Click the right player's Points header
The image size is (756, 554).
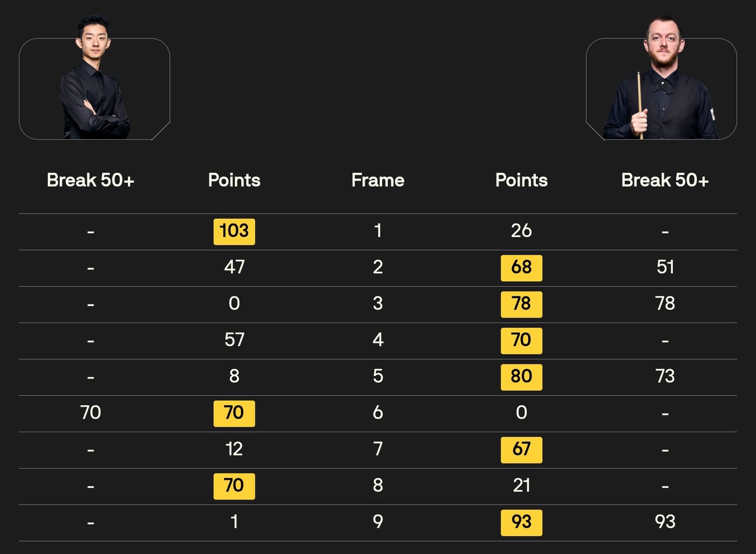coord(521,180)
